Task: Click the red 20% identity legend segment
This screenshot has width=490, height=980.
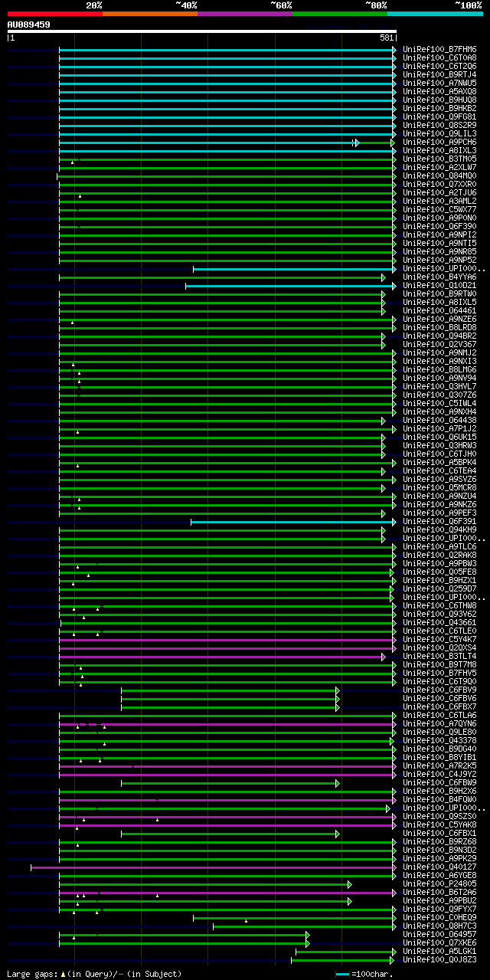Action: (55, 14)
